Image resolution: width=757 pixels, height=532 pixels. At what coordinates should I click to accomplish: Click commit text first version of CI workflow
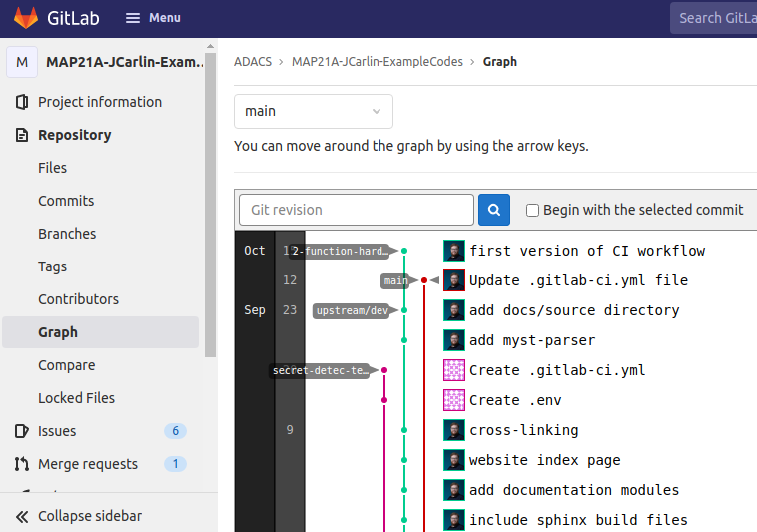click(587, 251)
